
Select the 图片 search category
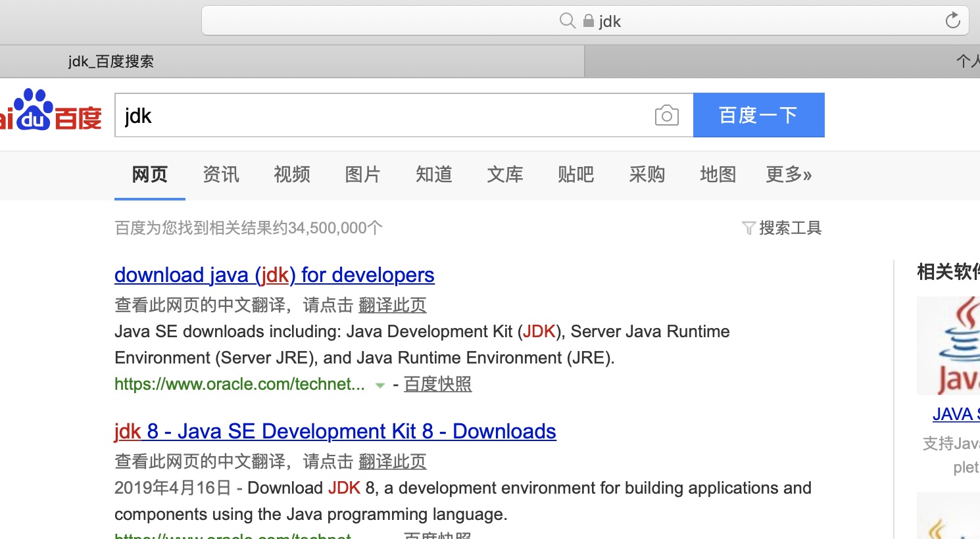(x=362, y=175)
